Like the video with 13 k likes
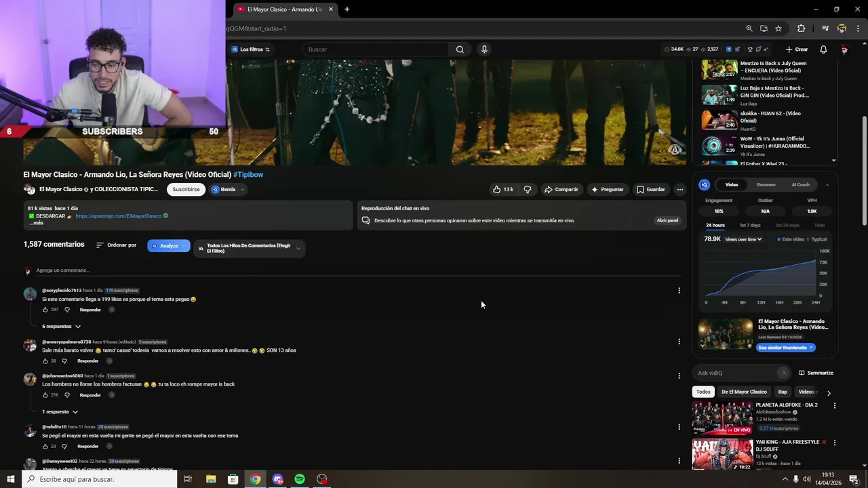The height and width of the screenshot is (488, 868). (x=502, y=190)
